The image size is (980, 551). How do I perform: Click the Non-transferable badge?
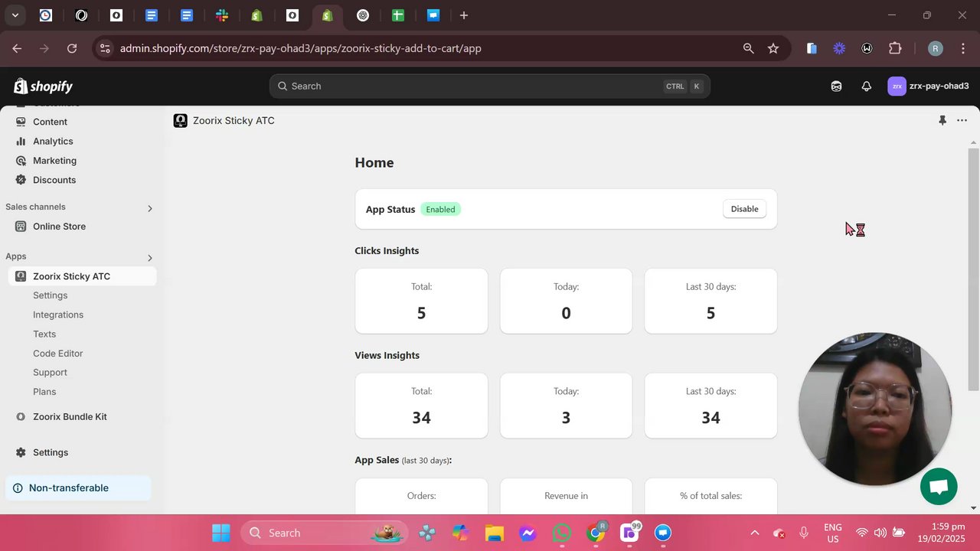point(79,488)
